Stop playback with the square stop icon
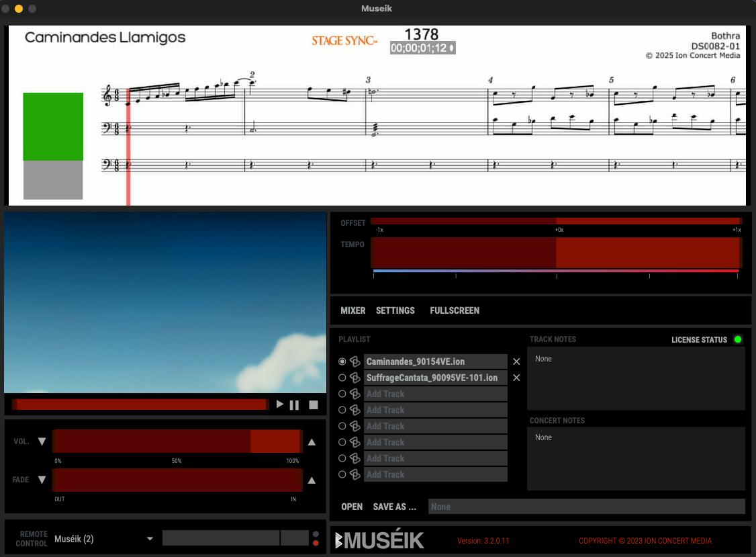The height and width of the screenshot is (557, 756). tap(314, 405)
